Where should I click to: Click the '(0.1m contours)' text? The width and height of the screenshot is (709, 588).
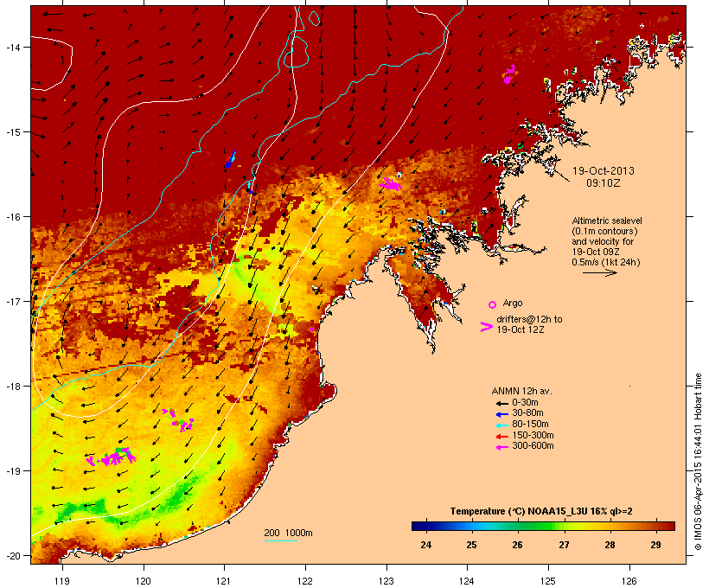tap(604, 231)
